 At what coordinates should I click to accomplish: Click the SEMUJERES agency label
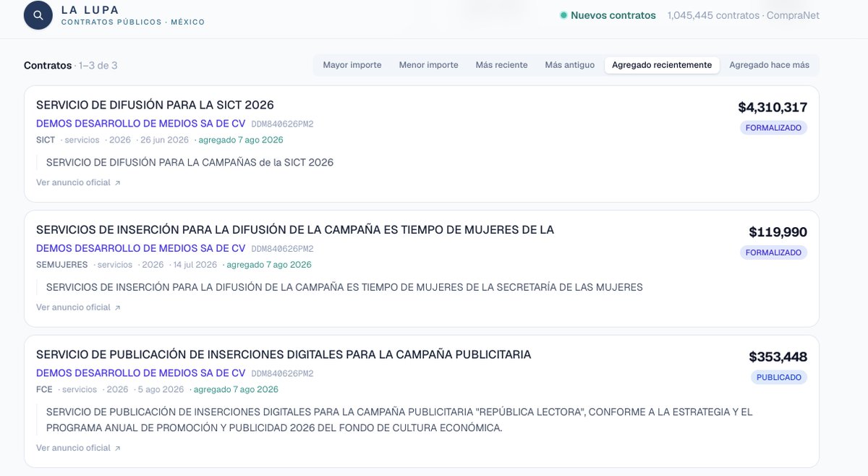click(x=61, y=265)
